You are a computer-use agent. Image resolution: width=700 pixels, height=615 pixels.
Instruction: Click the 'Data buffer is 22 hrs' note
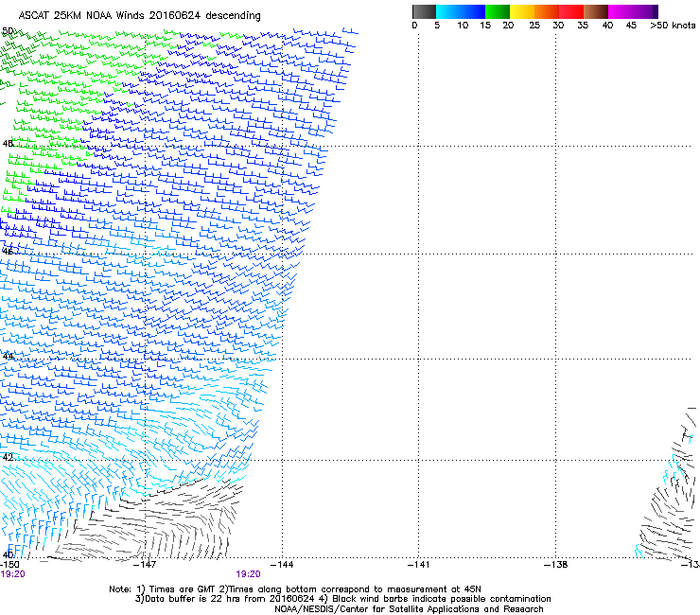tap(342, 599)
